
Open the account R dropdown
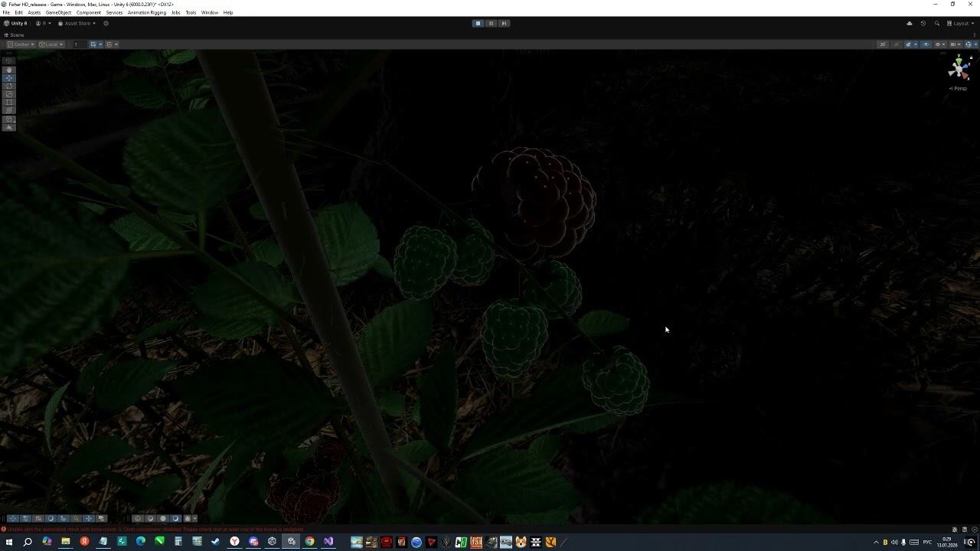click(44, 23)
